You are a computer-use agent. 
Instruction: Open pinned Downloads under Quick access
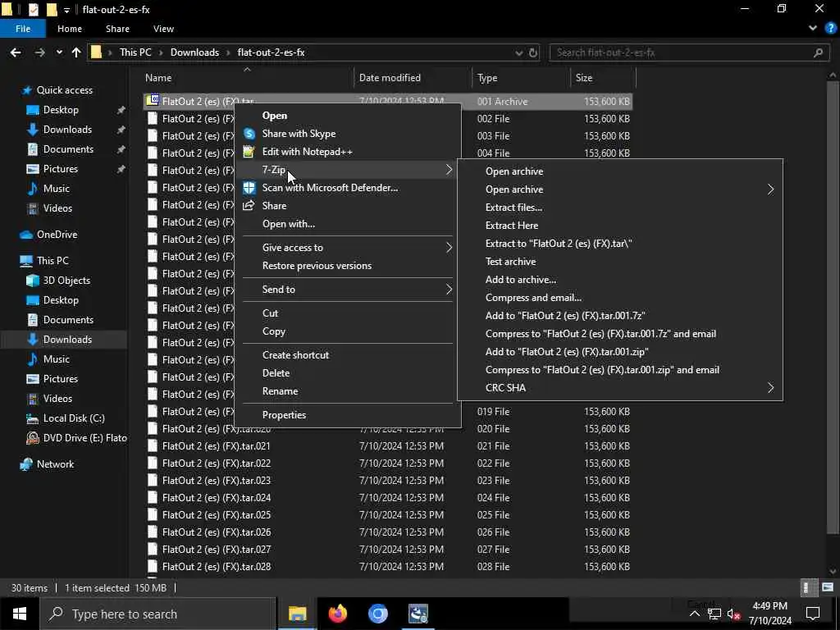pos(67,129)
